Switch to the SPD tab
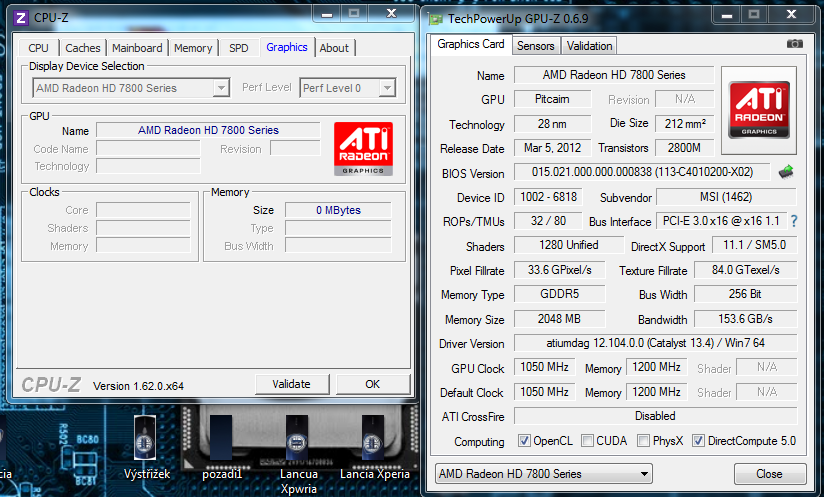This screenshot has height=497, width=824. 239,48
